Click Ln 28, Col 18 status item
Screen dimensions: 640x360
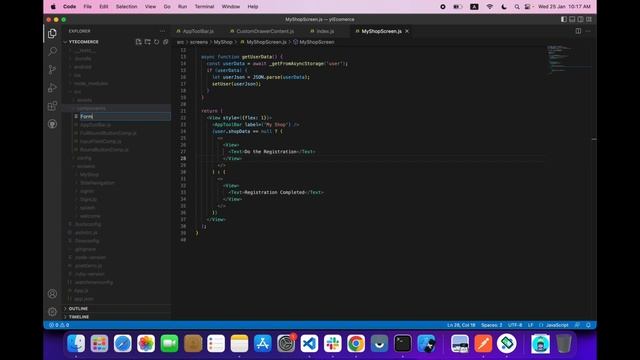pyautogui.click(x=461, y=325)
